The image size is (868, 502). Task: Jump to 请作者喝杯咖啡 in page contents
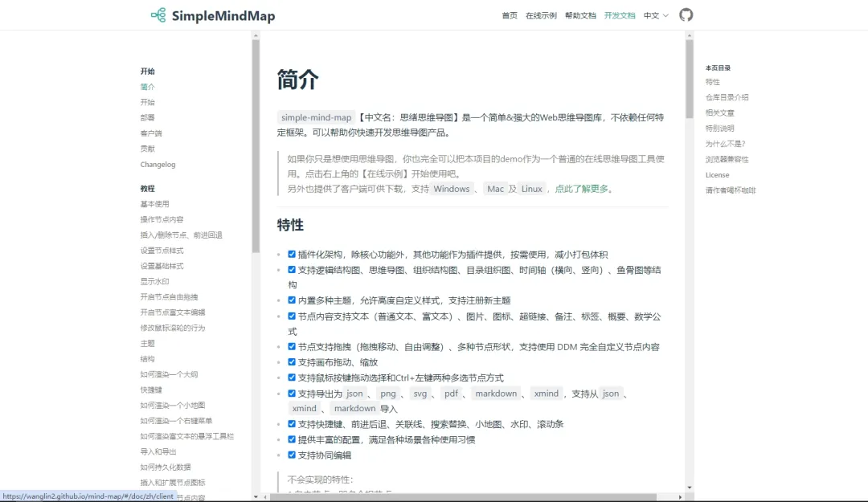coord(731,190)
